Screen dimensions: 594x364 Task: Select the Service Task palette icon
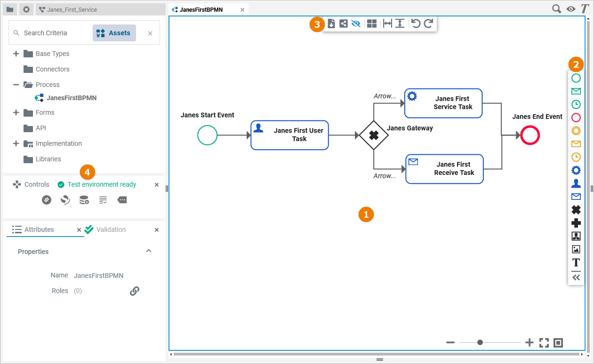click(576, 170)
